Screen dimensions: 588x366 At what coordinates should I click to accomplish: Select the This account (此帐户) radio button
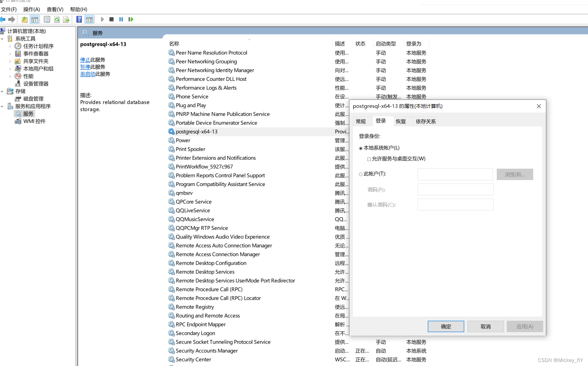point(361,174)
